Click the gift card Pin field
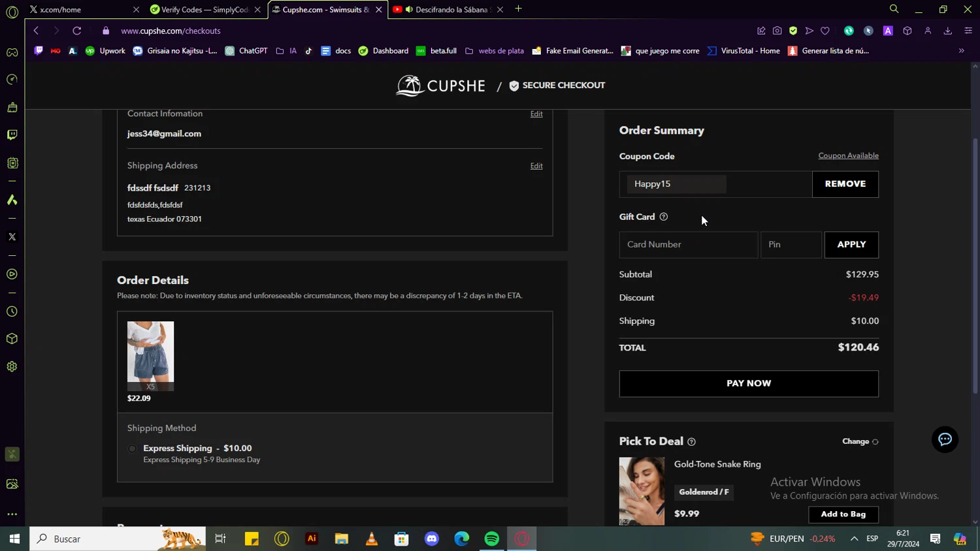 (791, 245)
